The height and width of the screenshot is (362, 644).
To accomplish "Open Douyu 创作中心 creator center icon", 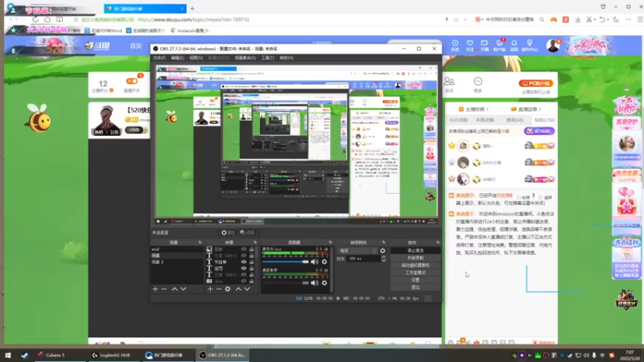I will [x=530, y=45].
